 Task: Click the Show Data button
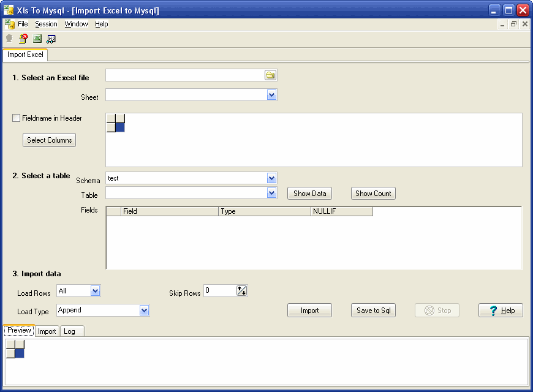[x=309, y=194]
